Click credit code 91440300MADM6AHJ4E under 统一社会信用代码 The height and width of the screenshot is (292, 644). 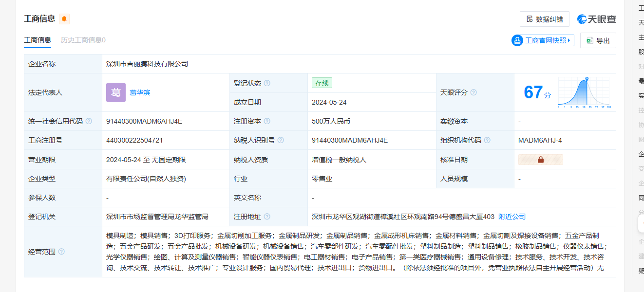coord(144,121)
